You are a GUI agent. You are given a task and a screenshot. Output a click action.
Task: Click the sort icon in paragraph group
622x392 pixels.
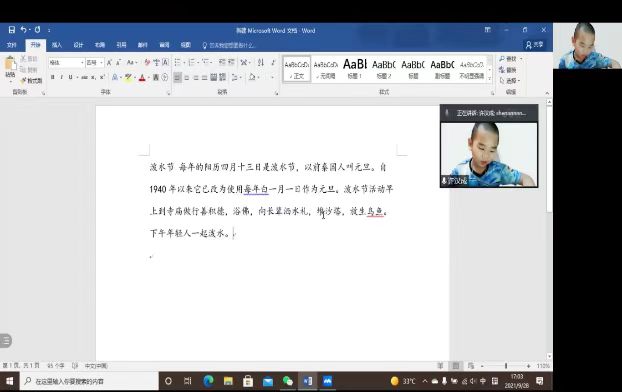coord(261,62)
